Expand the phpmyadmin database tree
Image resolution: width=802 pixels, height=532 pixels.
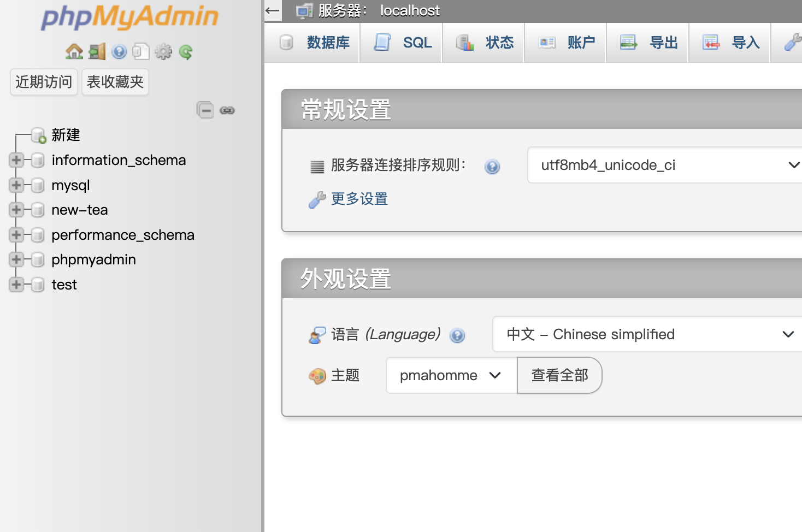(x=16, y=259)
